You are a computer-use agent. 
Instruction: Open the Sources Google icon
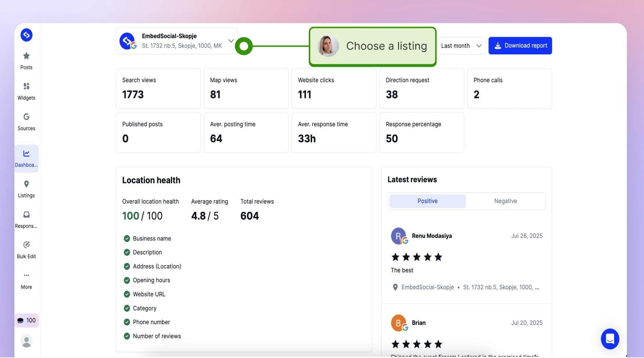26,117
